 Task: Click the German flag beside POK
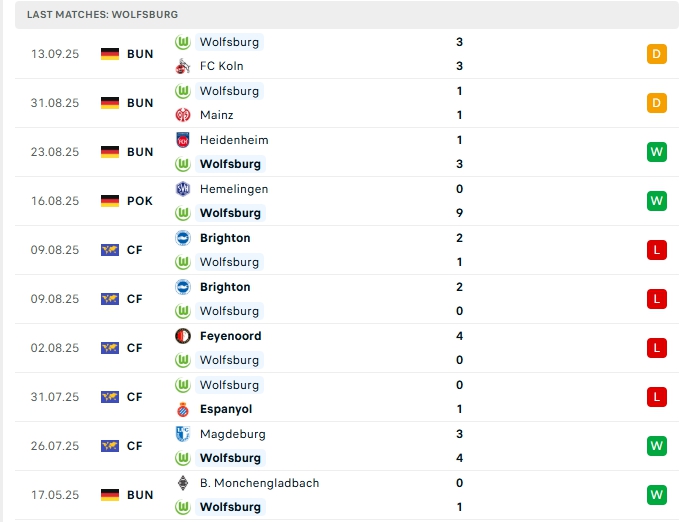coord(110,201)
